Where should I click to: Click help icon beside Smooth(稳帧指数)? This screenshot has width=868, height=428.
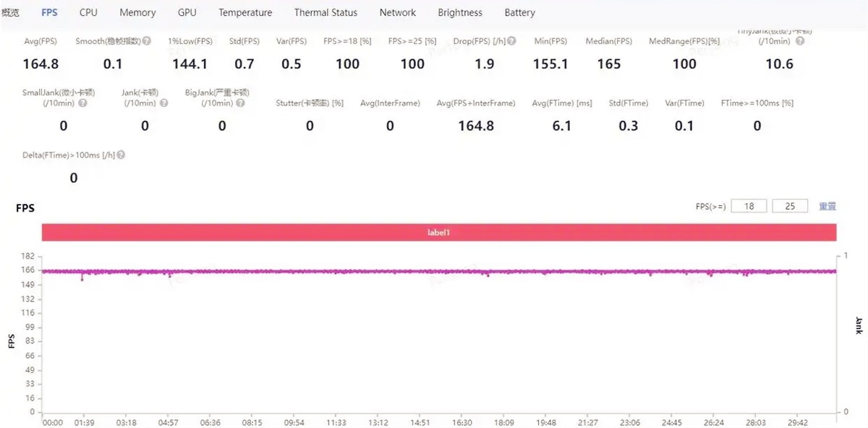[147, 41]
